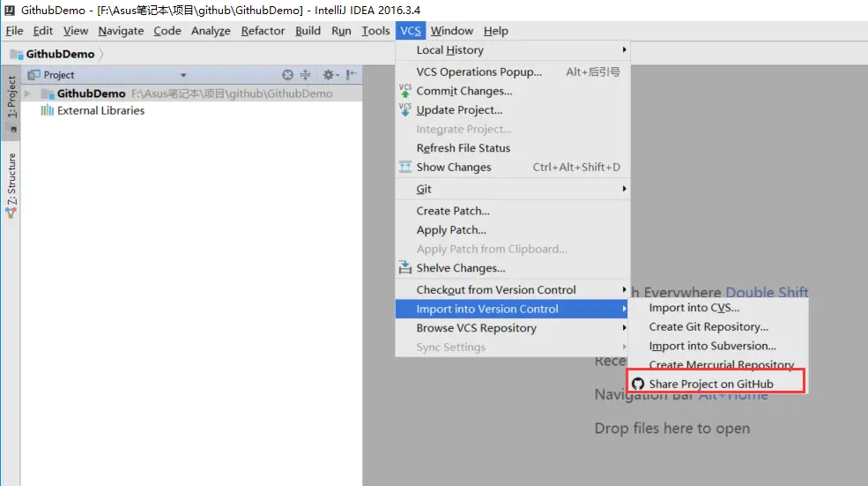868x486 pixels.
Task: Open the Project panel settings gear
Action: (x=330, y=75)
